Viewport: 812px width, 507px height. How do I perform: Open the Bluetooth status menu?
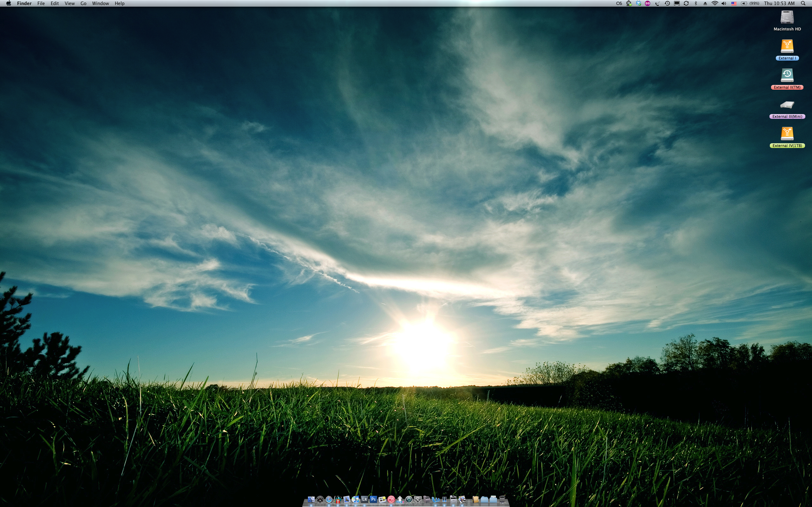[696, 3]
